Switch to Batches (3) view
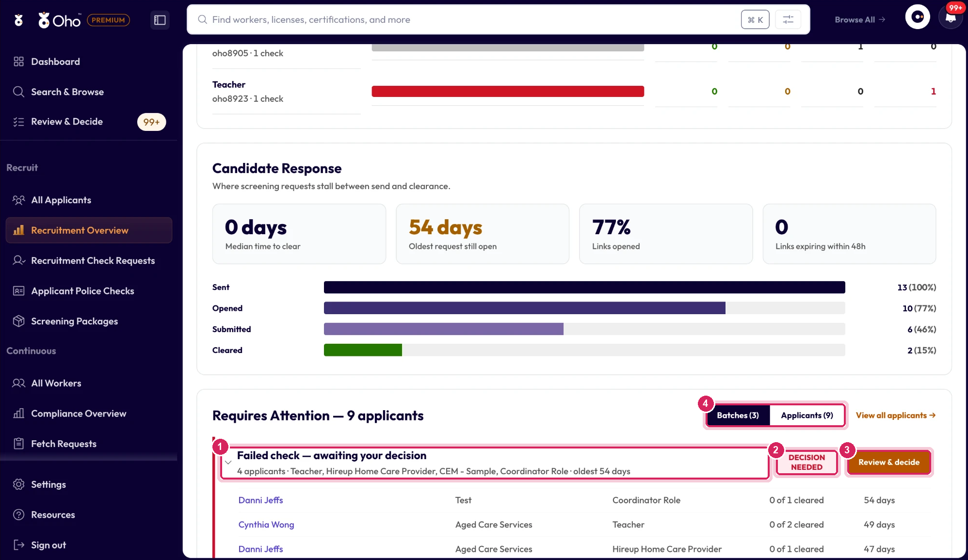The width and height of the screenshot is (968, 560). click(x=738, y=416)
